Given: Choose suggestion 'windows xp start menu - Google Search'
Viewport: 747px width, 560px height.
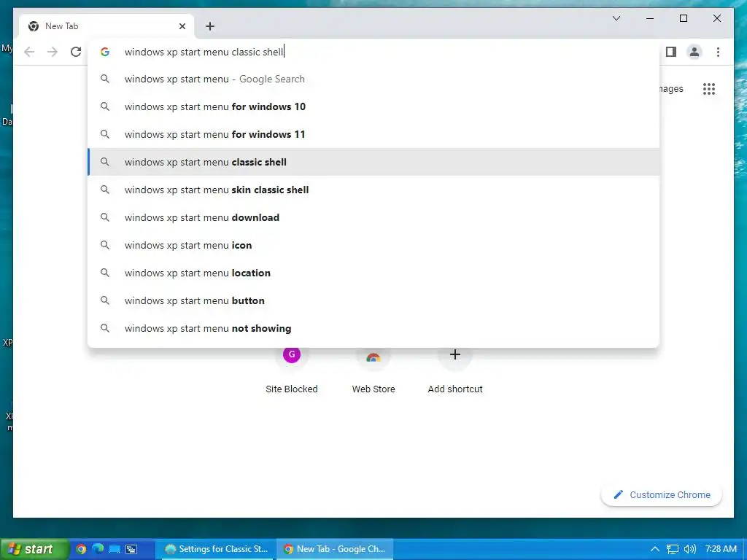Looking at the screenshot, I should pos(373,79).
